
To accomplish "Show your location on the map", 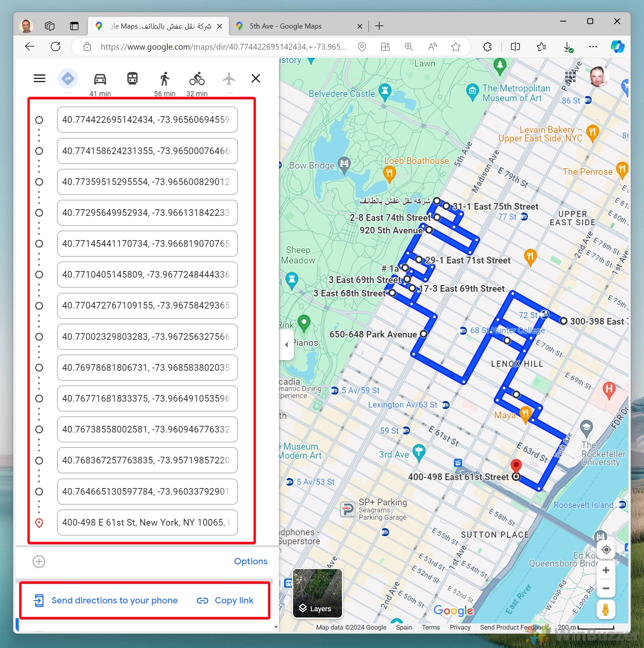I will coord(606,550).
